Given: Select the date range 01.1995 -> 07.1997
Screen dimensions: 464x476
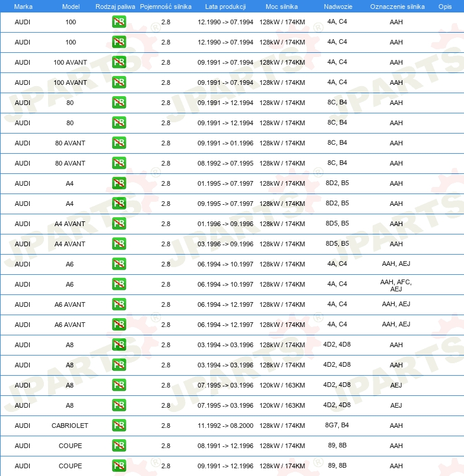Looking at the screenshot, I should (x=225, y=183).
